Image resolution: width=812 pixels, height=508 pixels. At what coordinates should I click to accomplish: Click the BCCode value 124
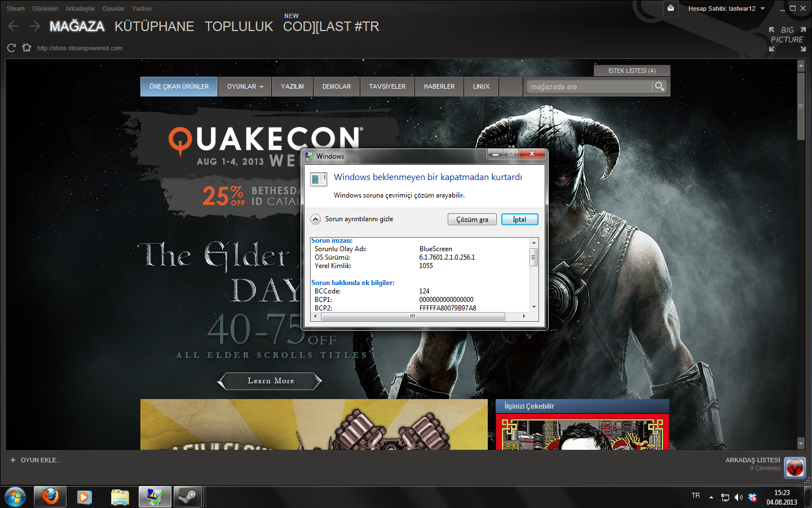tap(424, 291)
